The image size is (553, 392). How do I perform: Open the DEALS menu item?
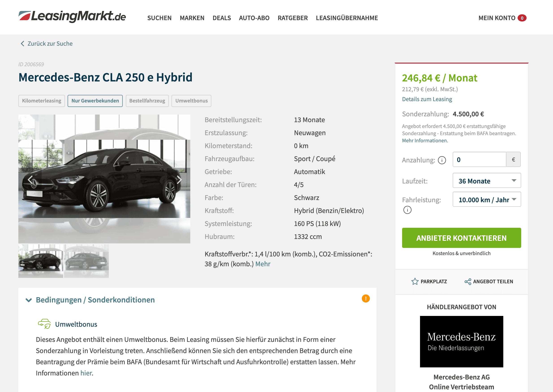[x=222, y=18]
